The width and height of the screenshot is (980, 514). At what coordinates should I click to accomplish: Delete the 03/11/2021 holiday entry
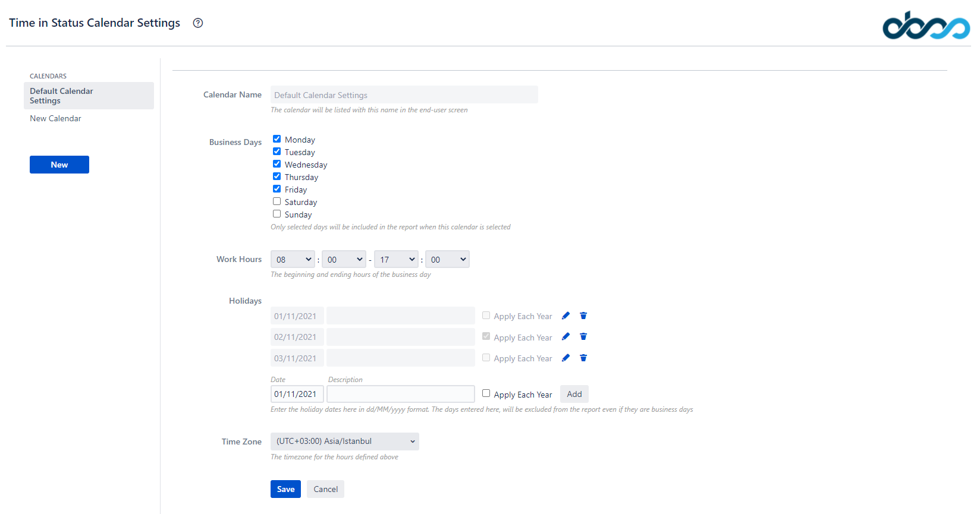click(583, 358)
